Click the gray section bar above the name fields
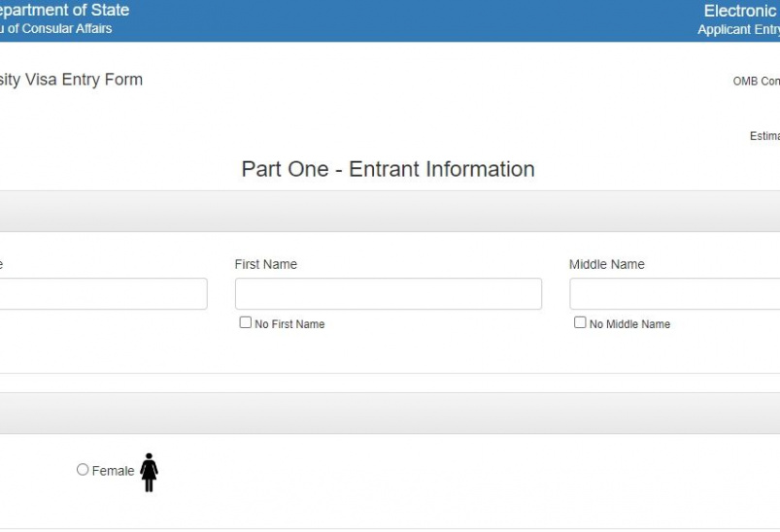 (389, 211)
